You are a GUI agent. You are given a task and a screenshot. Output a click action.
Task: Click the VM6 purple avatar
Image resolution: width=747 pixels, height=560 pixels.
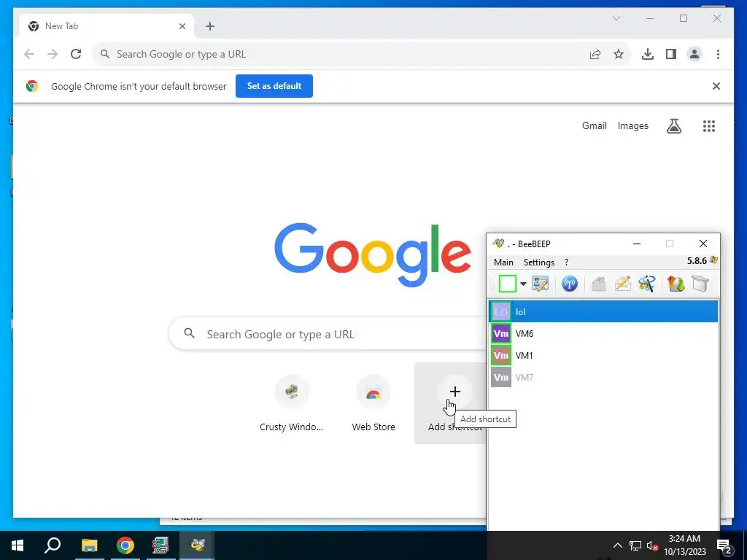(x=500, y=333)
